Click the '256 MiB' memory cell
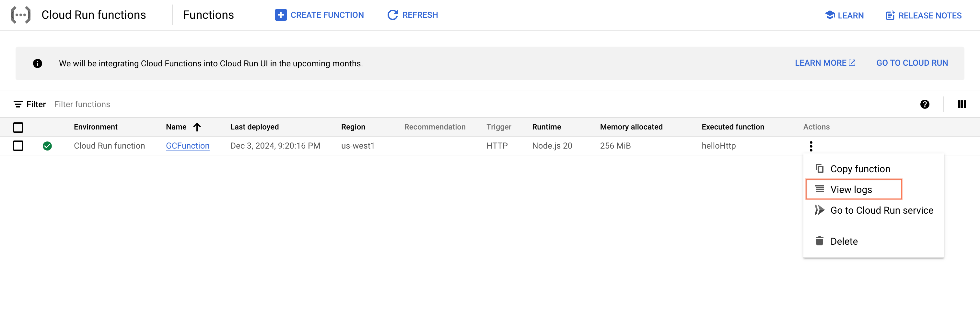Screen dimensions: 980x314 point(615,146)
